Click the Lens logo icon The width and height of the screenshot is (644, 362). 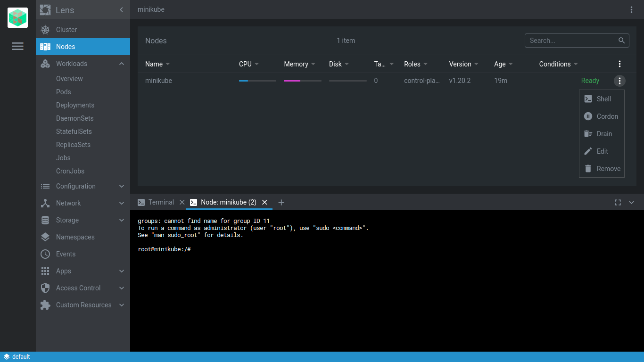(x=45, y=10)
